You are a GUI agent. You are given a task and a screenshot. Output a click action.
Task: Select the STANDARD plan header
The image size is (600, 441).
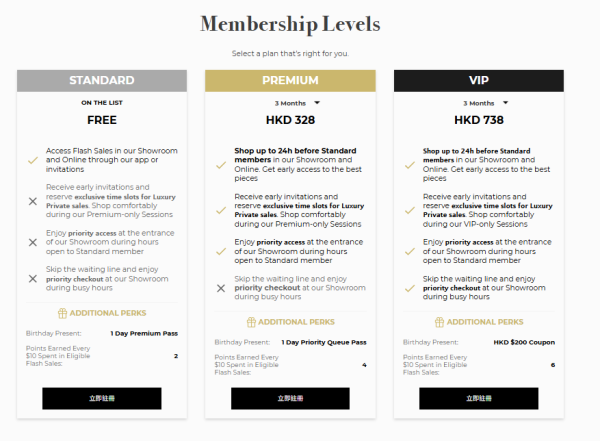(102, 80)
